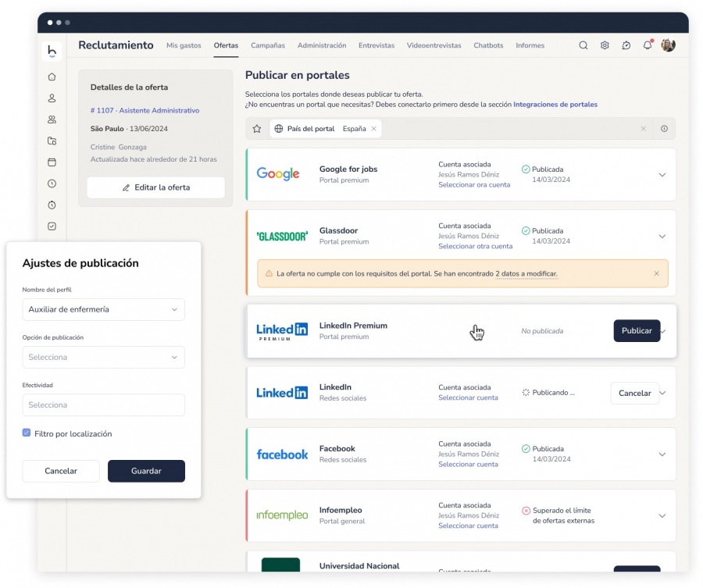This screenshot has width=703, height=588.
Task: Click the Efectividad select field
Action: click(104, 404)
